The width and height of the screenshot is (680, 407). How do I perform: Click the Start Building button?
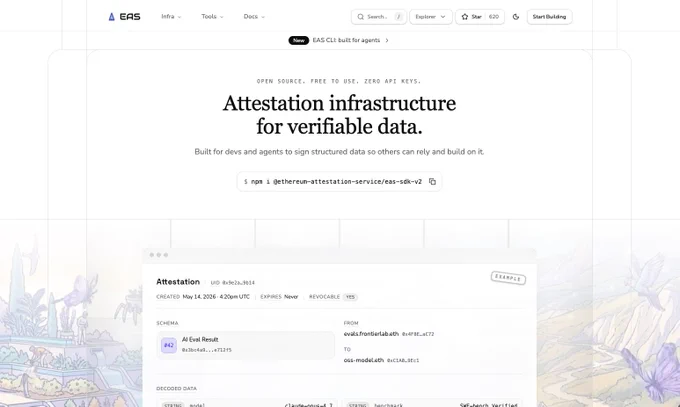coord(549,17)
